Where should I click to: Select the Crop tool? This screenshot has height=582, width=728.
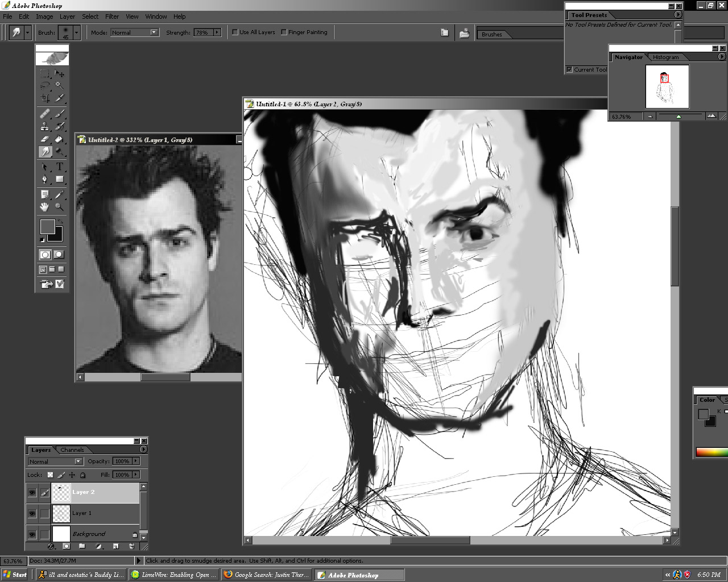point(45,98)
